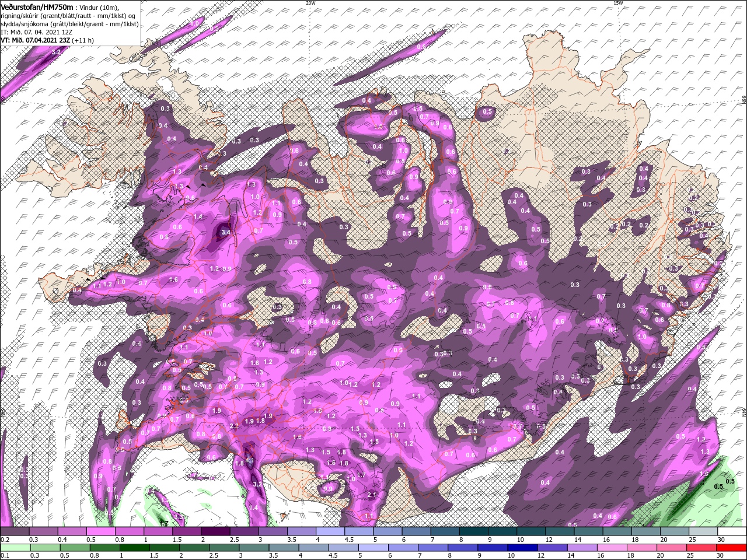Image resolution: width=747 pixels, height=560 pixels.
Task: Click the 12 label on the upper scale
Action: point(549,540)
